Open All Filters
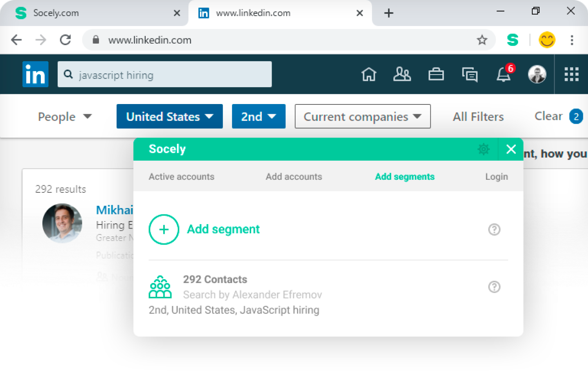Viewport: 588px width, 371px height. pyautogui.click(x=478, y=117)
